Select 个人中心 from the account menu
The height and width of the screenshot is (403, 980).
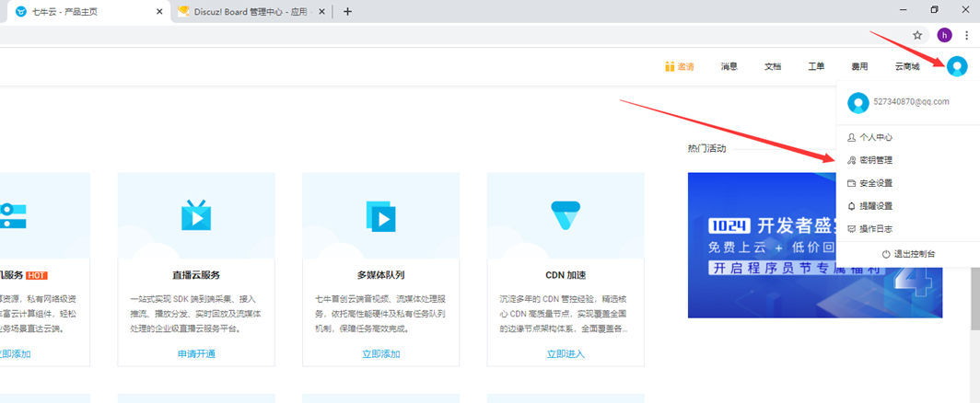tap(908, 137)
